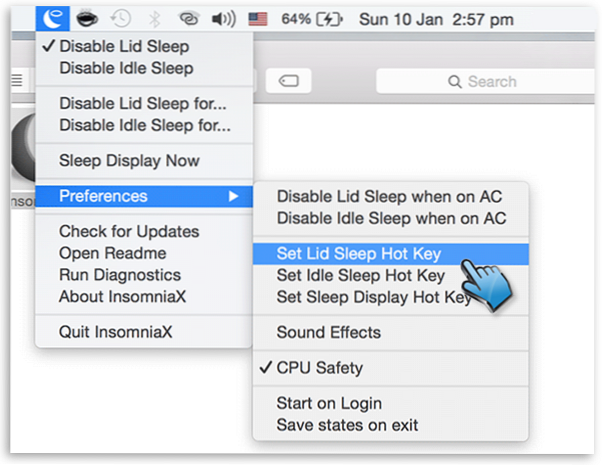
Task: Click the tag button in the toolbar
Action: tap(288, 81)
